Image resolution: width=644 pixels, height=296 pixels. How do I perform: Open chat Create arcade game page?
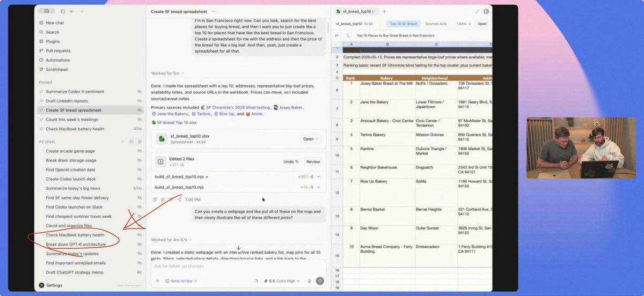(x=91, y=151)
